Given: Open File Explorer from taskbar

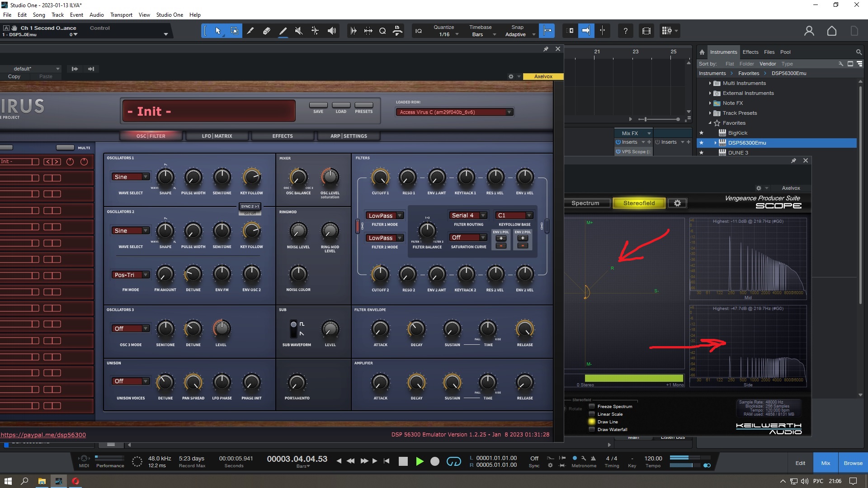Looking at the screenshot, I should pos(42,481).
